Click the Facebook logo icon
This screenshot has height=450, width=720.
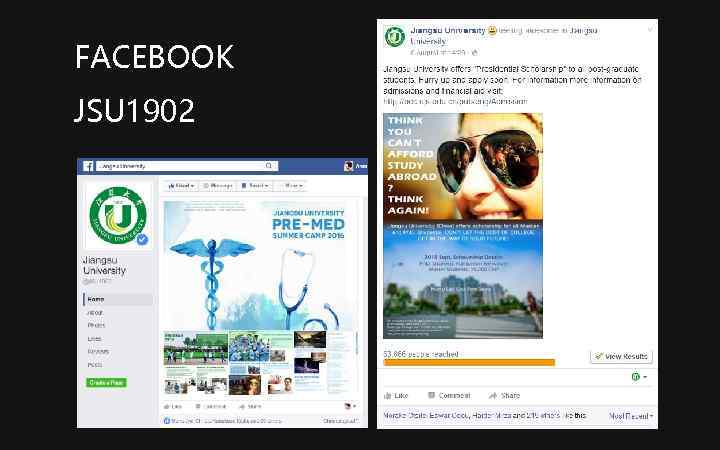88,166
